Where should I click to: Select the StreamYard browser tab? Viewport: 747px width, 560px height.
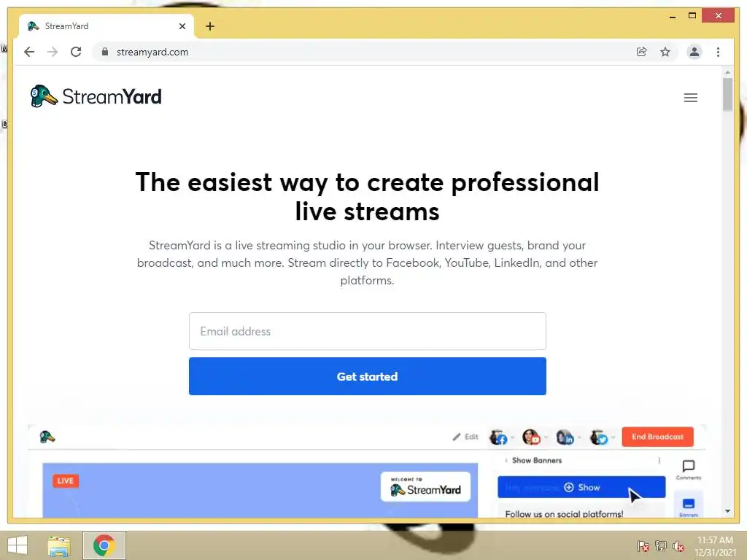[x=106, y=26]
